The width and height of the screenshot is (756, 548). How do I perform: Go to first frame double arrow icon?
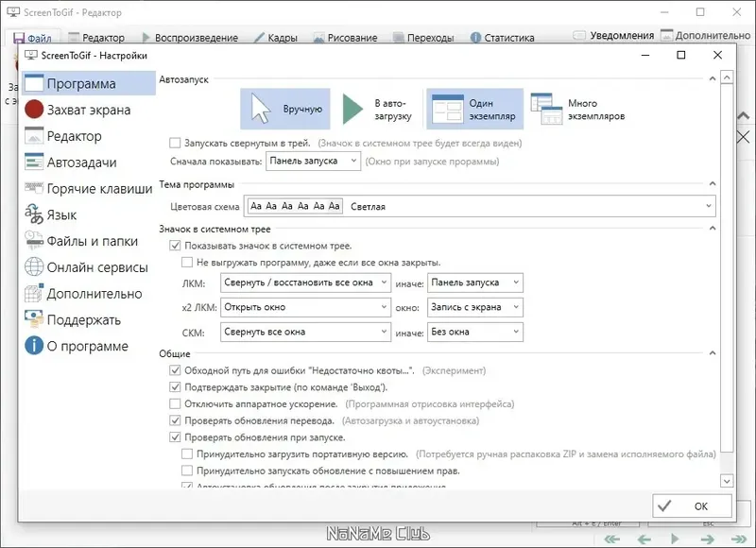click(x=611, y=539)
